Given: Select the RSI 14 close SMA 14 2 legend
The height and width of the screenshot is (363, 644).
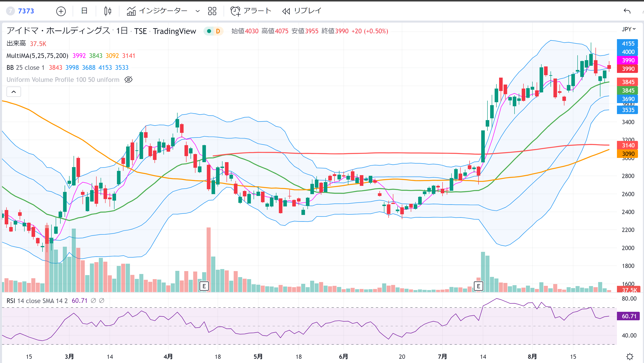Looking at the screenshot, I should [37, 301].
